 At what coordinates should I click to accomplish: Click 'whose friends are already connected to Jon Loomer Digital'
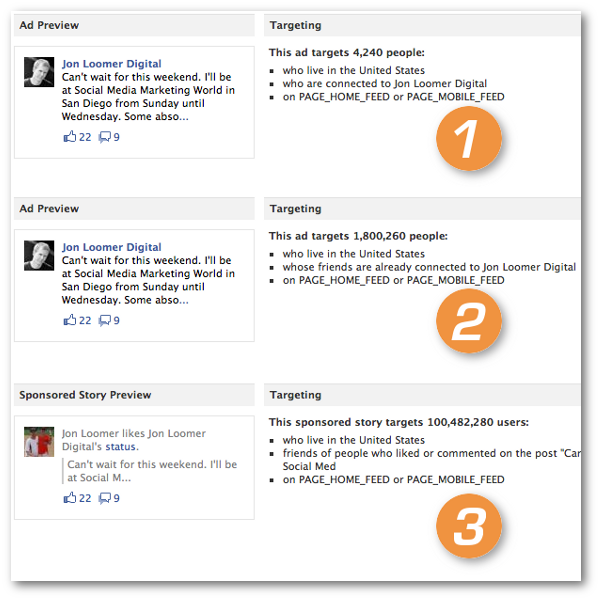(429, 267)
